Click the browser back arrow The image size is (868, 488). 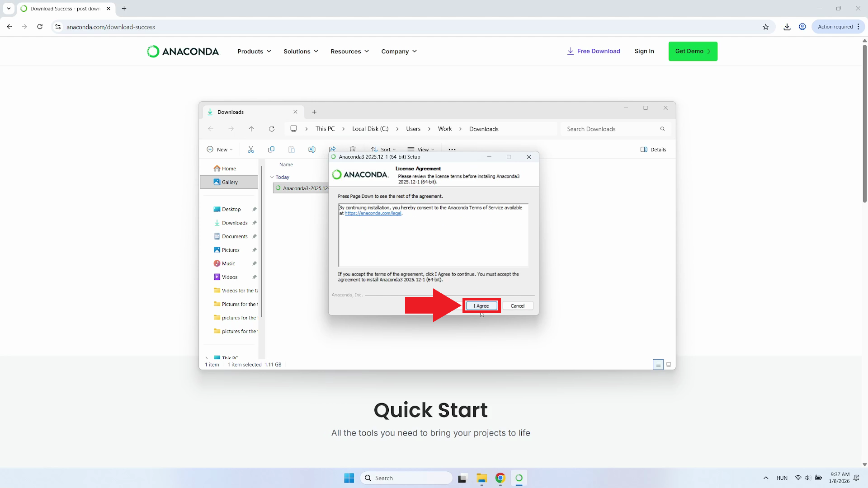(9, 27)
